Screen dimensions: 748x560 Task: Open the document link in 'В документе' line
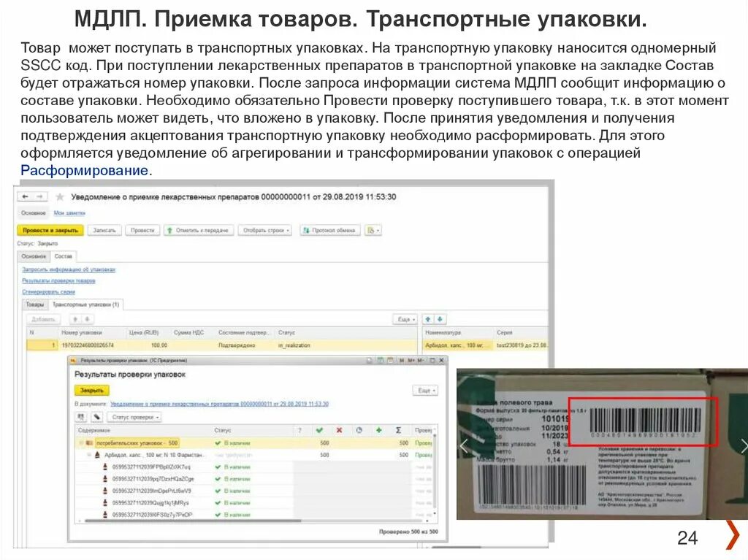click(219, 404)
